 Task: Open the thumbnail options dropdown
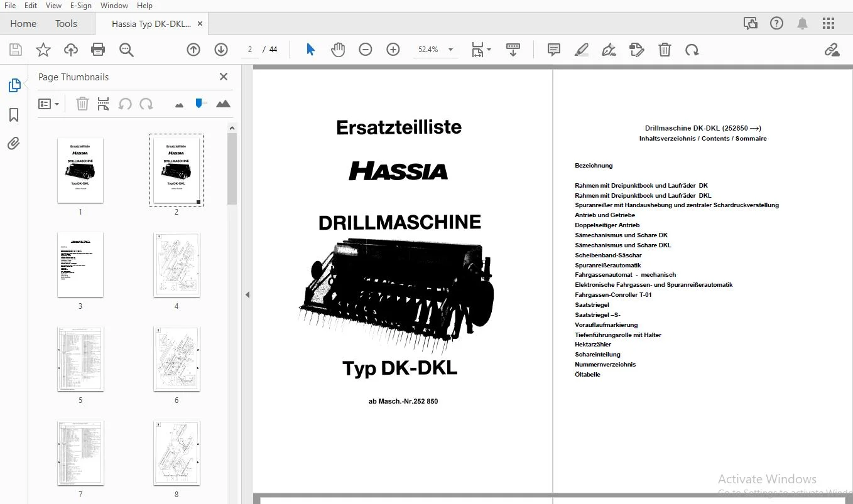[49, 104]
